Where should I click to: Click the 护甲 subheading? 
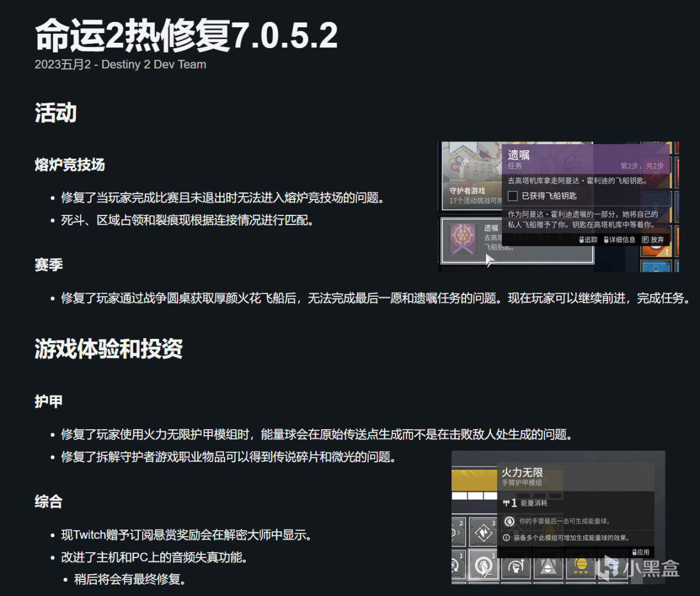coord(49,401)
